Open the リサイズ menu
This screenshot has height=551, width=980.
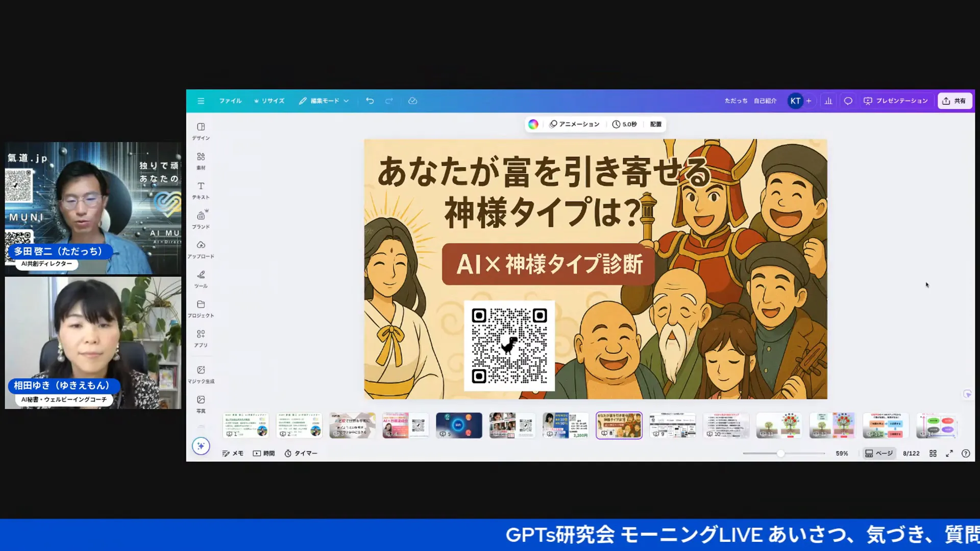pos(269,101)
